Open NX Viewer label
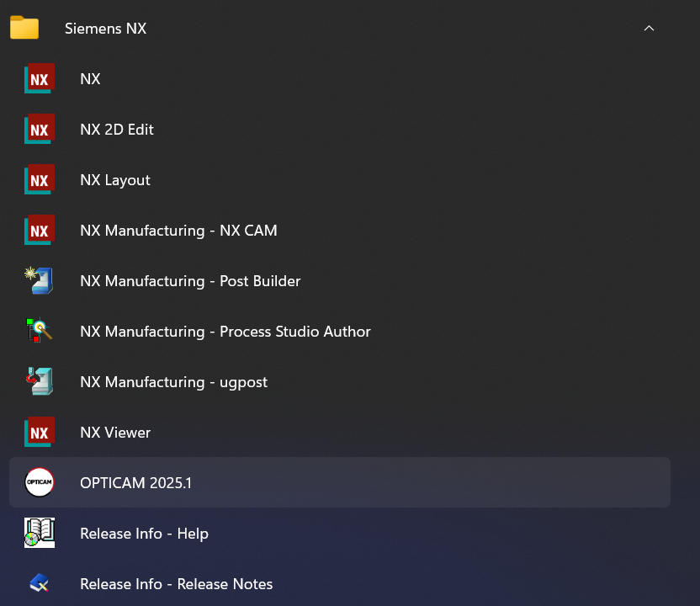The height and width of the screenshot is (606, 700). [115, 433]
